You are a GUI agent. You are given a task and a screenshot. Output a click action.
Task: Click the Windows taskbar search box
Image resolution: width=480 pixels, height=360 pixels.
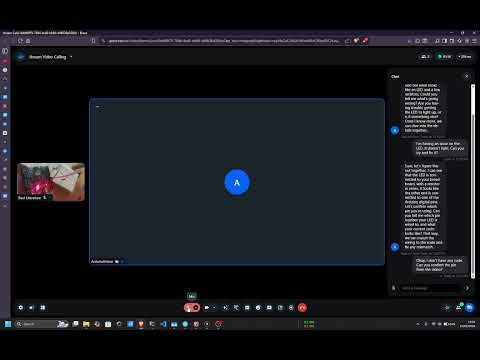41,324
